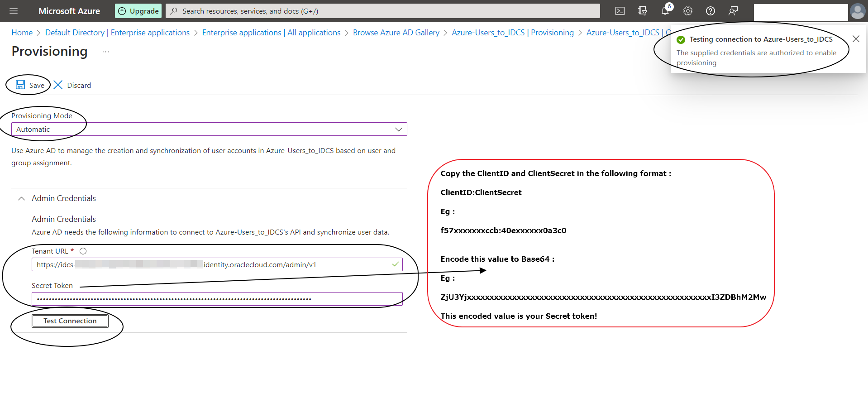This screenshot has width=868, height=403.
Task: Click the Provisioning page heading
Action: click(49, 52)
